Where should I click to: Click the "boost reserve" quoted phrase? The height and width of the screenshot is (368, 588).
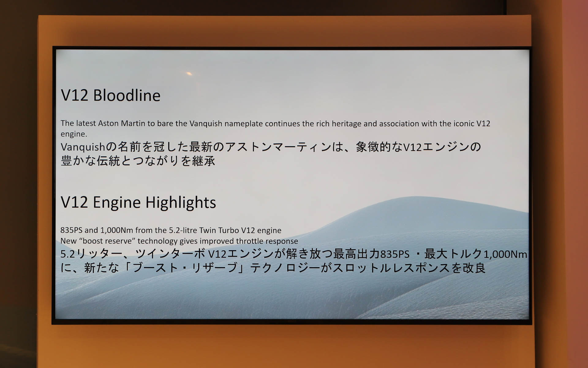(x=107, y=241)
